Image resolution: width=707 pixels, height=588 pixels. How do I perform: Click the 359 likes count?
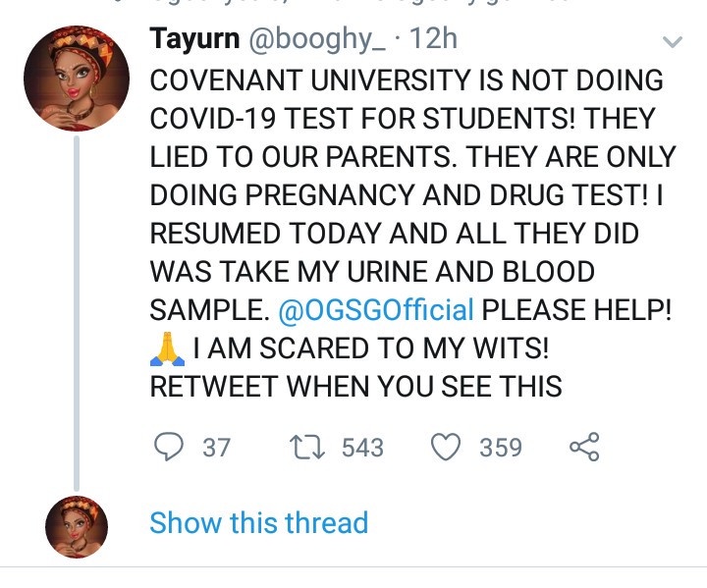tap(501, 448)
